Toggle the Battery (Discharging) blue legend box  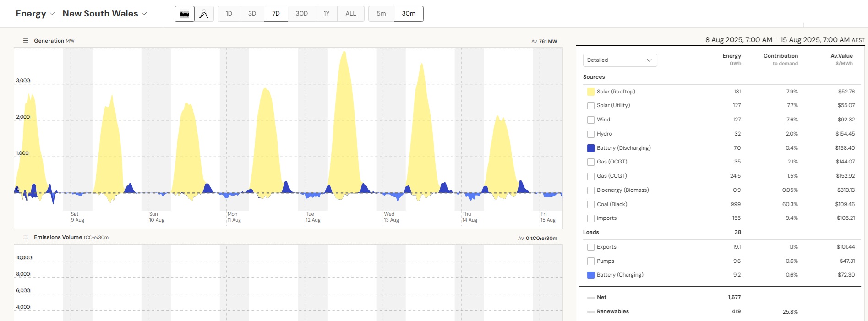click(591, 148)
